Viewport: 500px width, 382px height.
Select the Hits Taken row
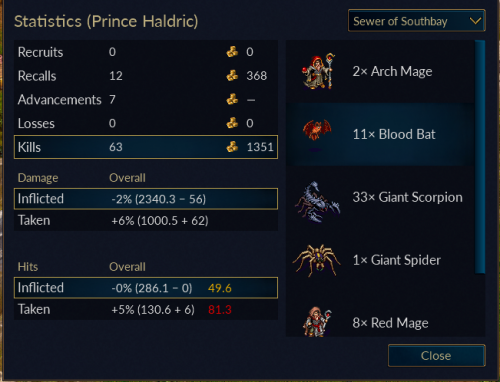[x=146, y=309]
